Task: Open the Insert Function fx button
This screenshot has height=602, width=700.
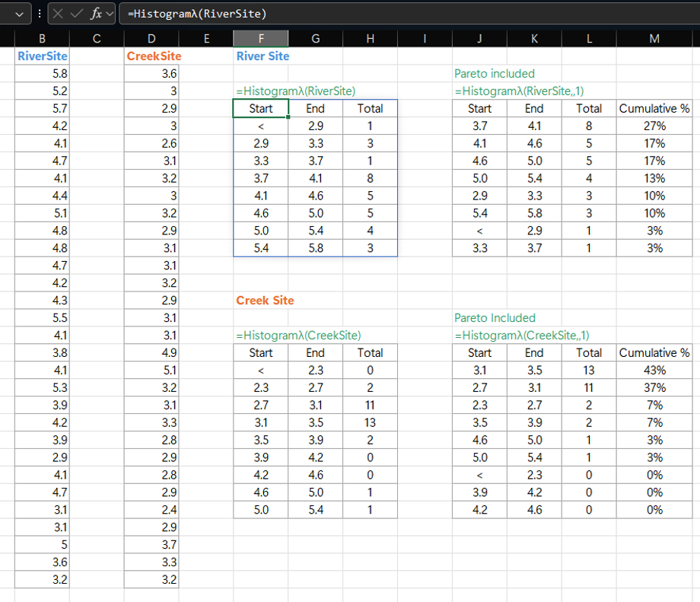Action: pyautogui.click(x=96, y=14)
